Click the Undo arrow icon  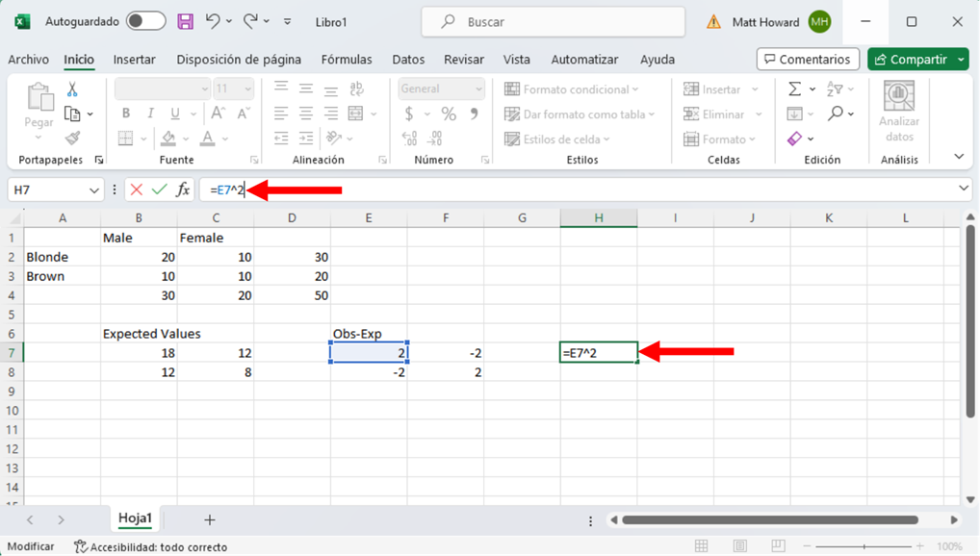click(213, 21)
